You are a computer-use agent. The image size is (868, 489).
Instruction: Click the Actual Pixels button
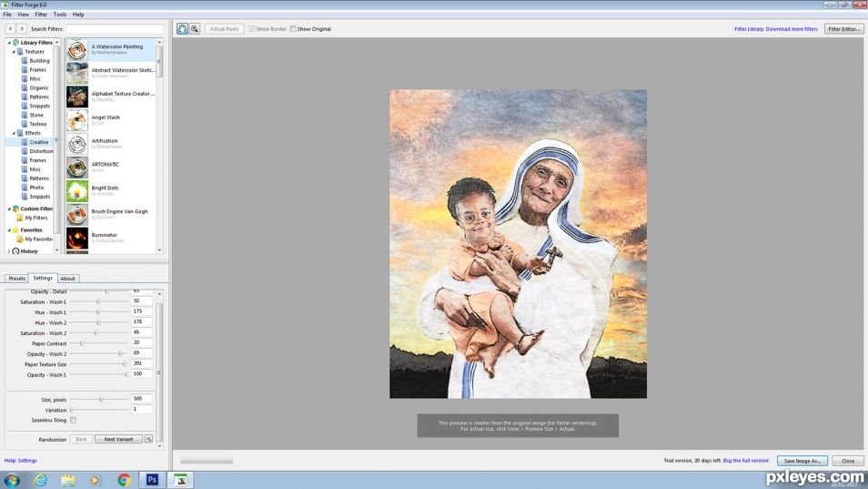point(224,29)
